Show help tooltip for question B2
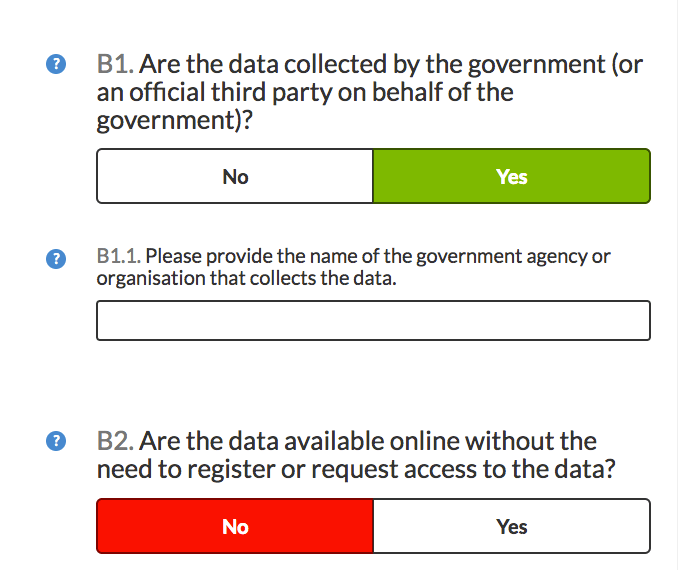 (57, 441)
